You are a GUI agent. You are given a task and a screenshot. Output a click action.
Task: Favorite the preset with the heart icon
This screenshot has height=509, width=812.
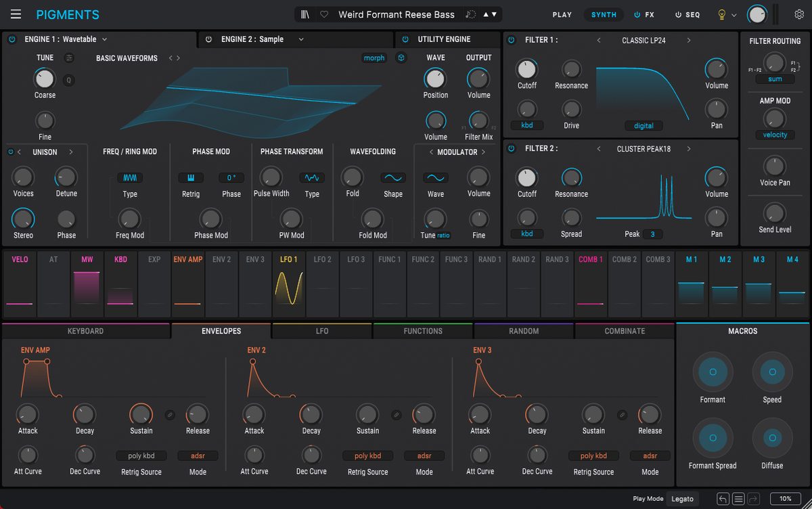(x=324, y=14)
